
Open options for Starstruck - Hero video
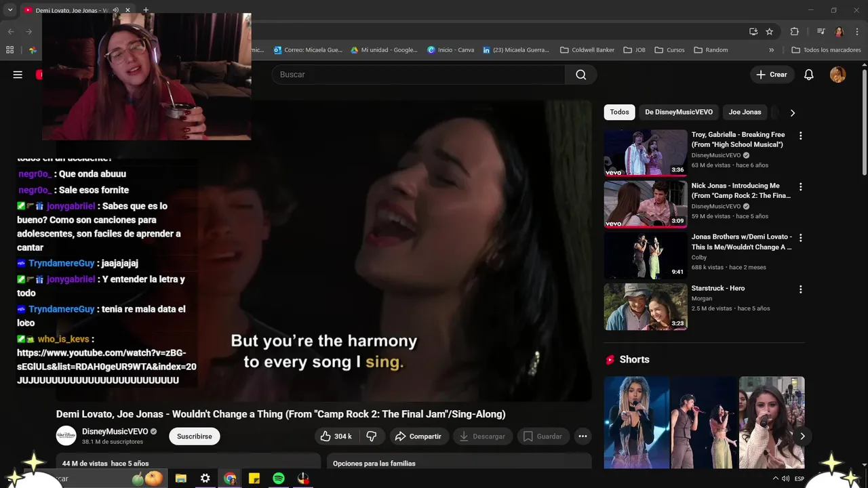pos(800,289)
